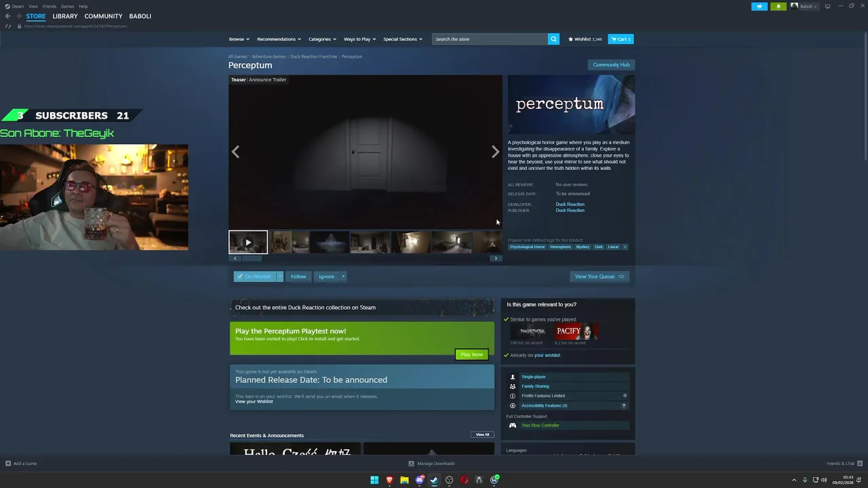The height and width of the screenshot is (488, 868).
Task: Click Add a Game plus icon
Action: tap(8, 464)
